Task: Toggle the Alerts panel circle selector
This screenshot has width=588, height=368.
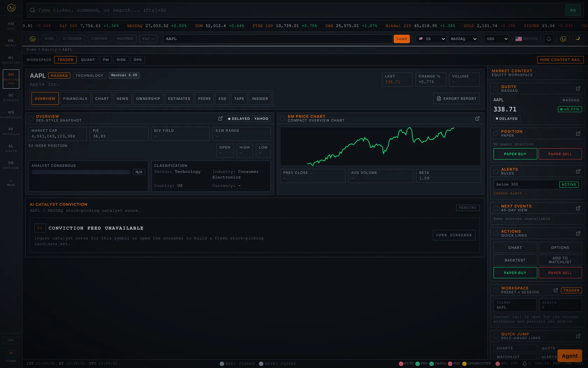Action: click(x=496, y=171)
